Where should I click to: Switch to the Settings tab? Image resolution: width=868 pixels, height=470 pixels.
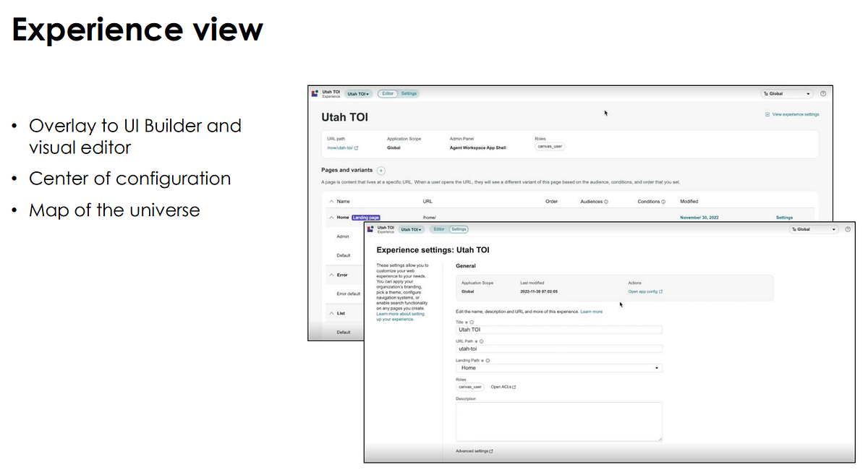[x=460, y=229]
